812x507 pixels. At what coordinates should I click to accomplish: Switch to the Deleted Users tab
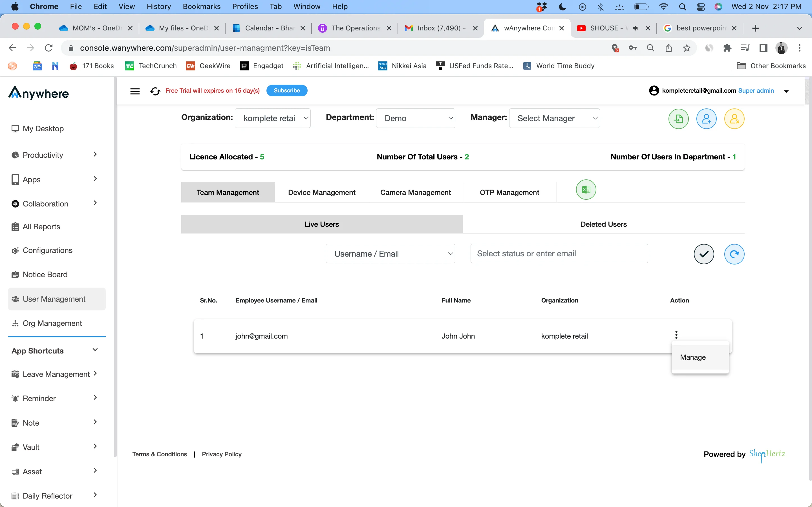[603, 224]
